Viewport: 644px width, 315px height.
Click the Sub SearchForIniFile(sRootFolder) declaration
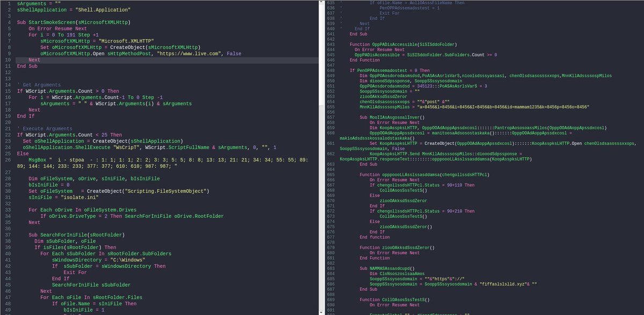click(76, 235)
